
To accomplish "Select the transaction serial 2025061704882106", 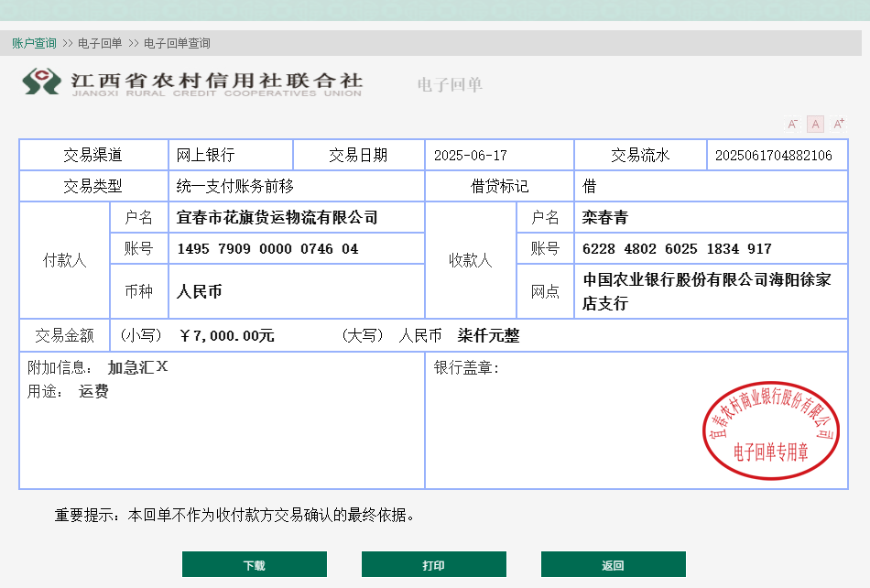I will click(774, 156).
